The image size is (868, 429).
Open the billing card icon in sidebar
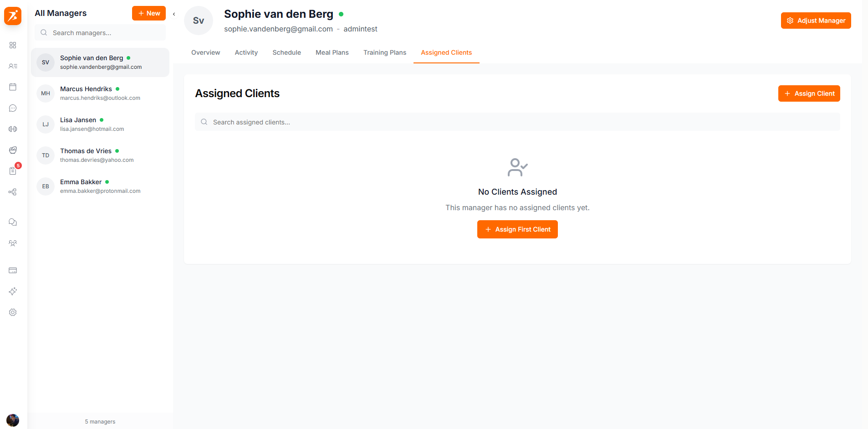point(12,270)
